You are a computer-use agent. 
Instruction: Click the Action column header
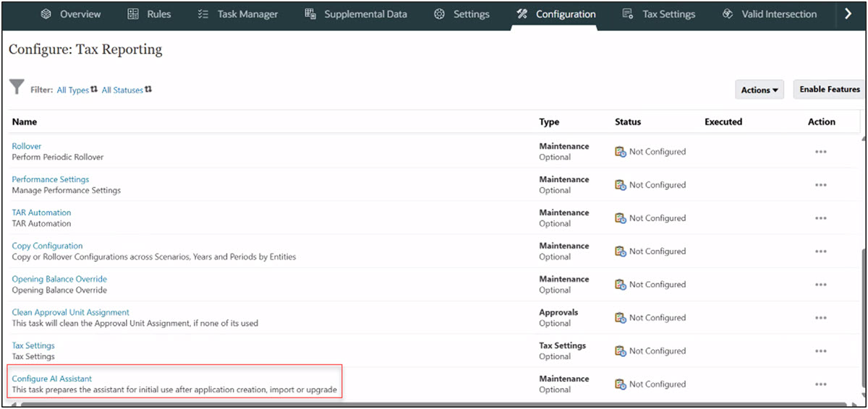pos(822,122)
